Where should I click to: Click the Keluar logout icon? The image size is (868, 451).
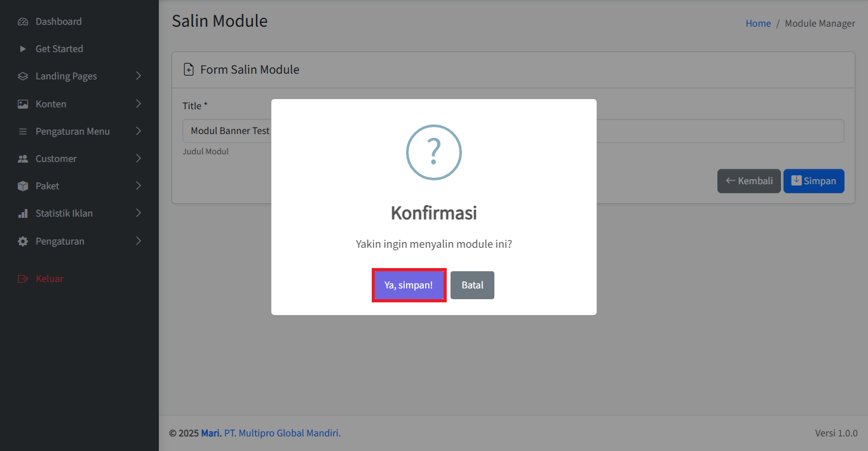coord(23,279)
